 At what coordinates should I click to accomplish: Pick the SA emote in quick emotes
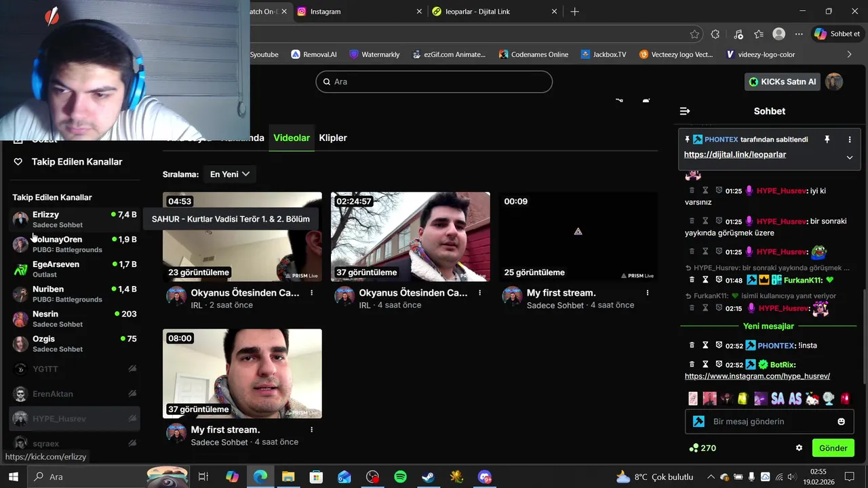point(777,399)
